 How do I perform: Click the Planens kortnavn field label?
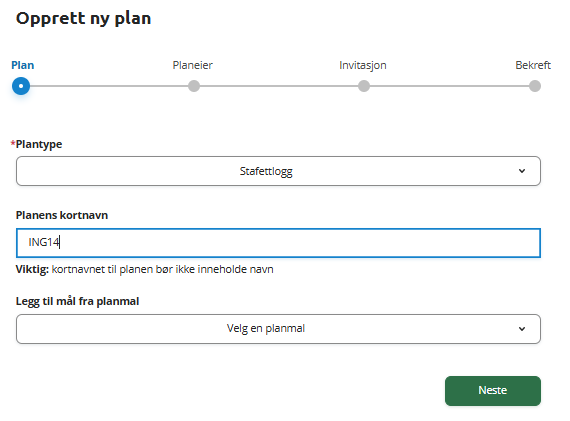tap(62, 215)
